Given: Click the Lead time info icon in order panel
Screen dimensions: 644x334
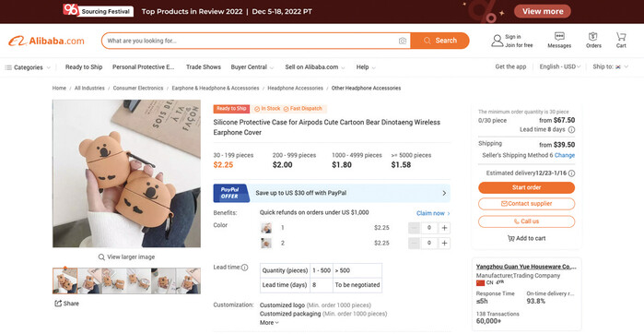Looking at the screenshot, I should coord(571,129).
